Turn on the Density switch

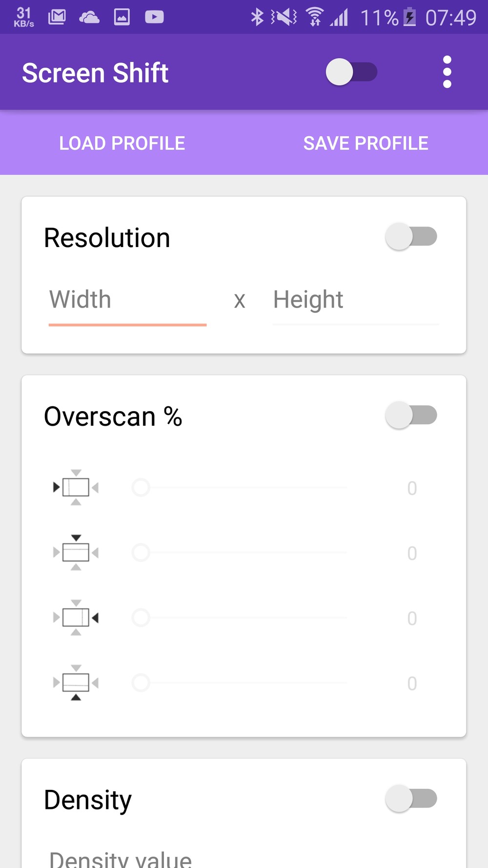coord(411,799)
